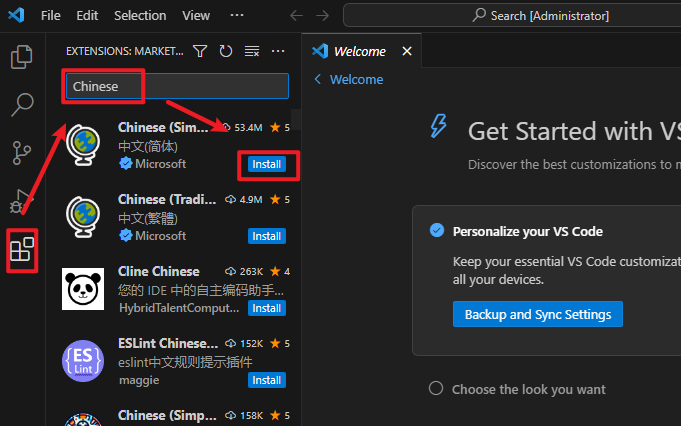Click the extensions search box with Chinese
Image resolution: width=681 pixels, height=426 pixels.
(177, 86)
